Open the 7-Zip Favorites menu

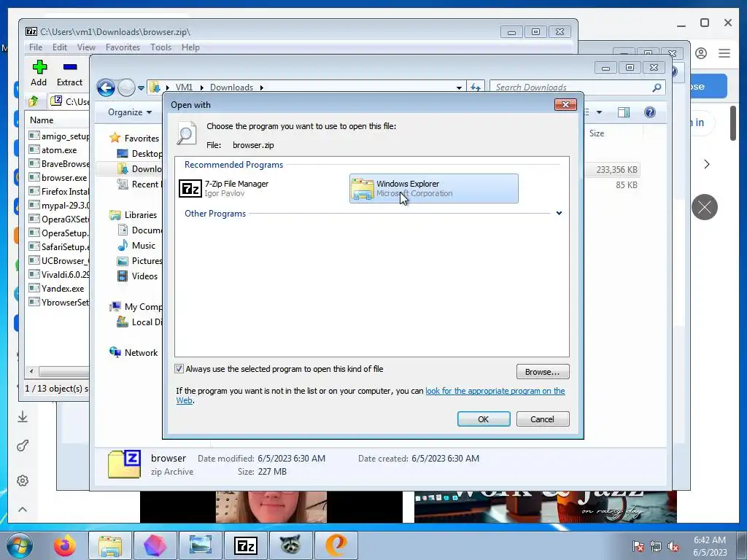pyautogui.click(x=123, y=47)
